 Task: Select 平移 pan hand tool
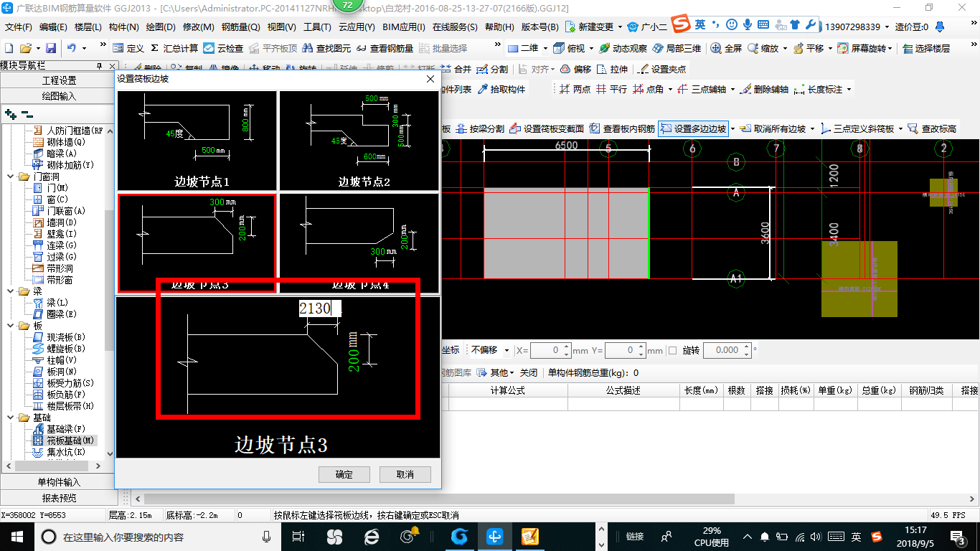(809, 48)
